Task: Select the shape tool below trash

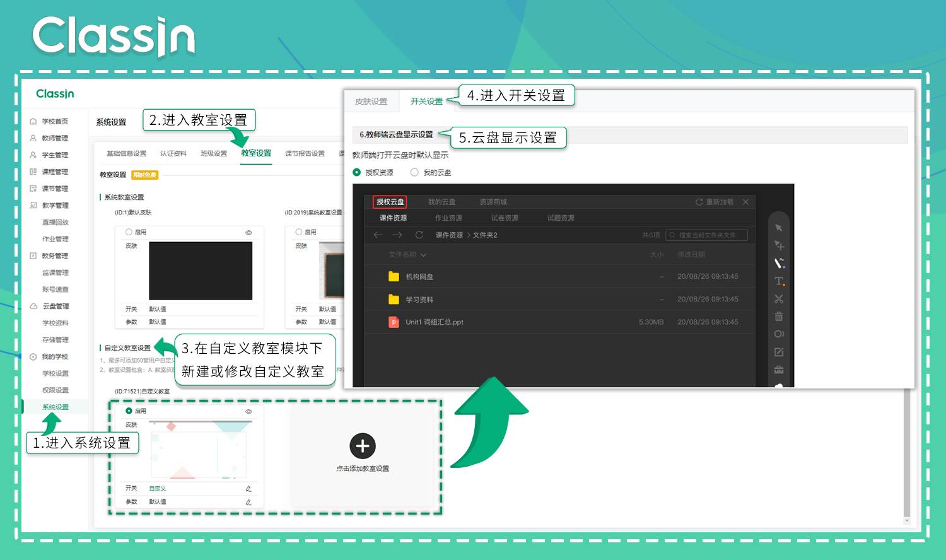Action: tap(779, 334)
